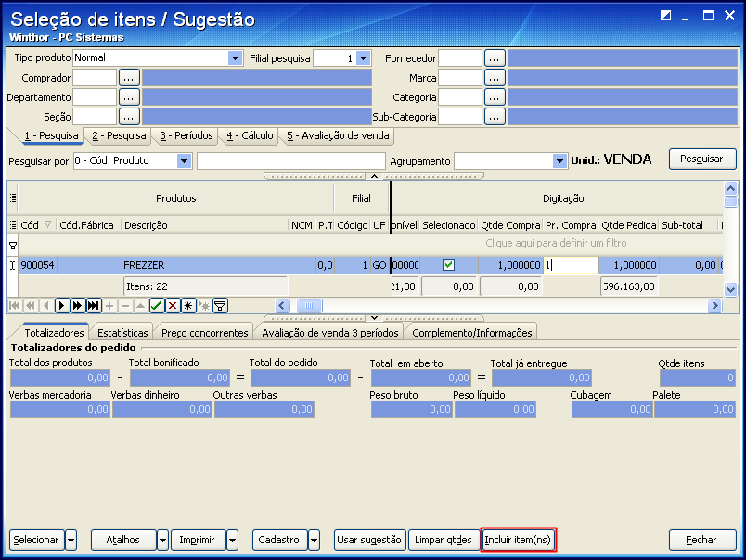The width and height of the screenshot is (746, 560).
Task: Open Categoria lookup ellipsis button
Action: (495, 97)
